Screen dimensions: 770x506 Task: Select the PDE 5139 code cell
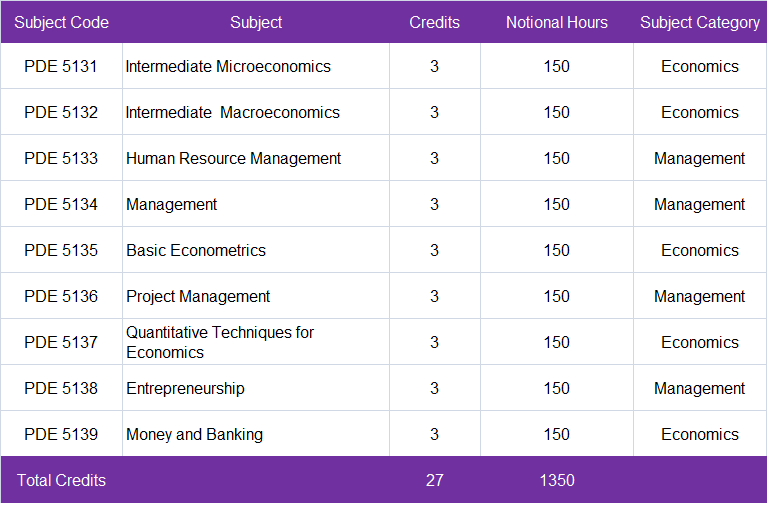coord(61,435)
